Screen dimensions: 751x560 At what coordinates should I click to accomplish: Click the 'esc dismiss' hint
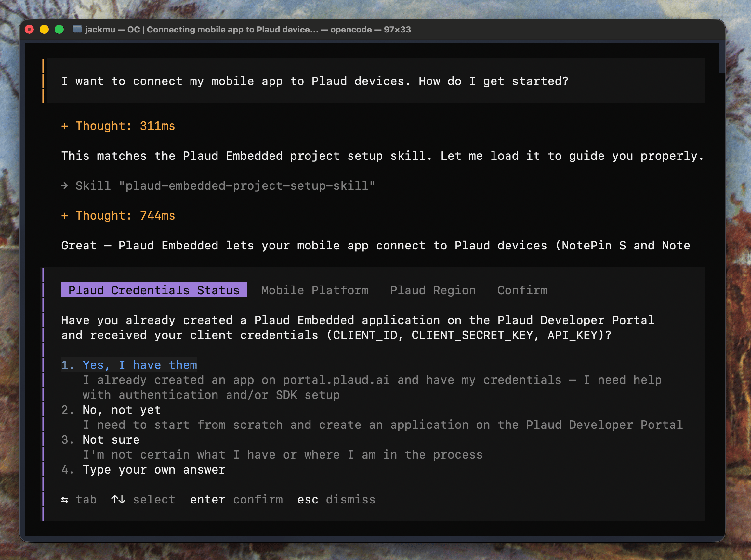pos(336,499)
